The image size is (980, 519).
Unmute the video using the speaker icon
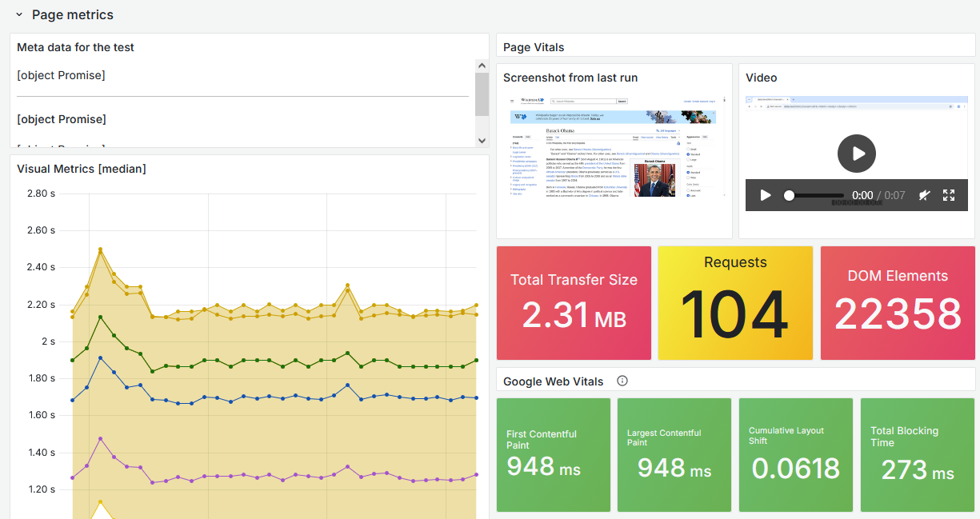[x=923, y=195]
